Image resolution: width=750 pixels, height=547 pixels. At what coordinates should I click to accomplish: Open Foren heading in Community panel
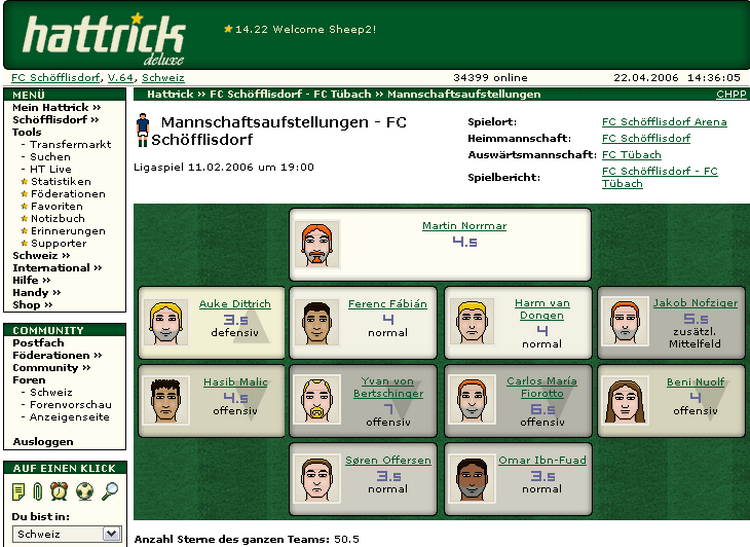click(29, 380)
